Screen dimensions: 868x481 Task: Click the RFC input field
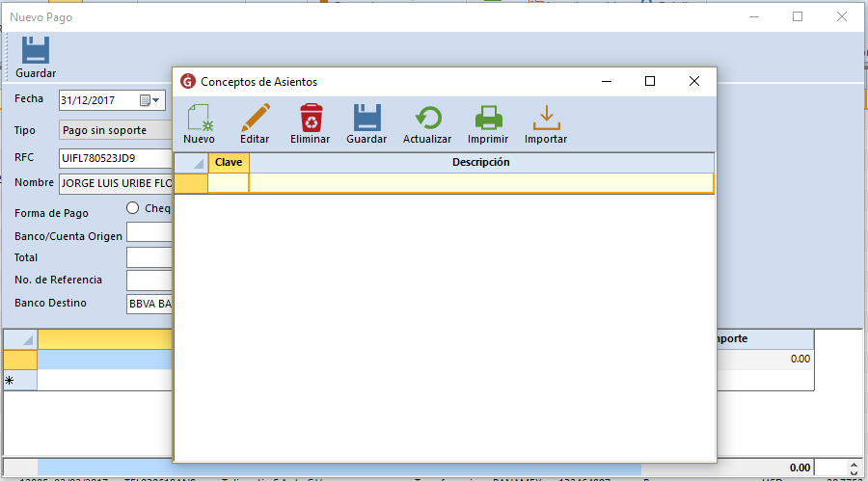(x=114, y=158)
